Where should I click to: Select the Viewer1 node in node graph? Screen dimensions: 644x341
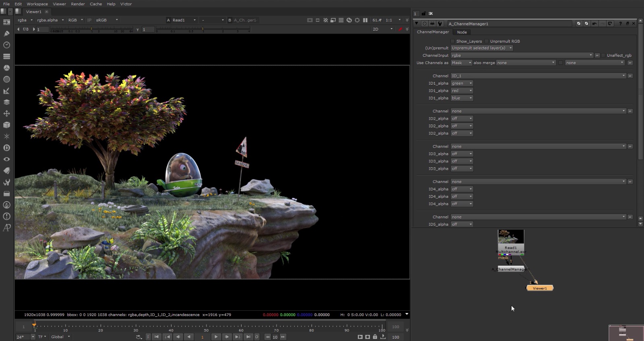coord(540,288)
